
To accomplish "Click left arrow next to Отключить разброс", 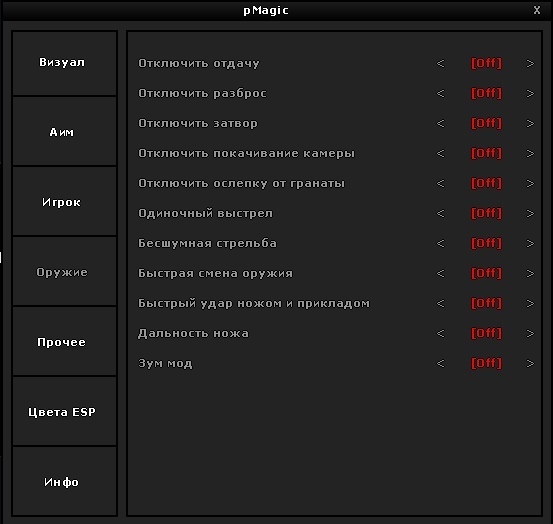I will [x=440, y=93].
